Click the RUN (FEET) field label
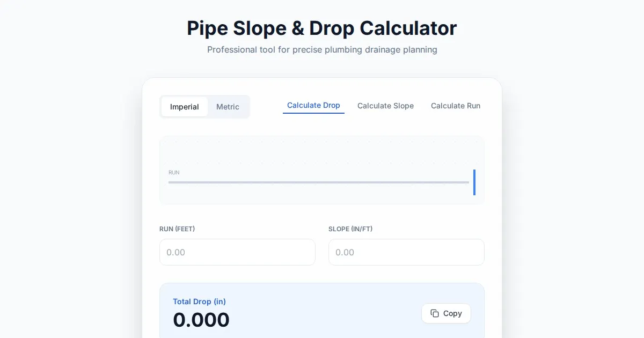The width and height of the screenshot is (644, 338). pyautogui.click(x=177, y=229)
